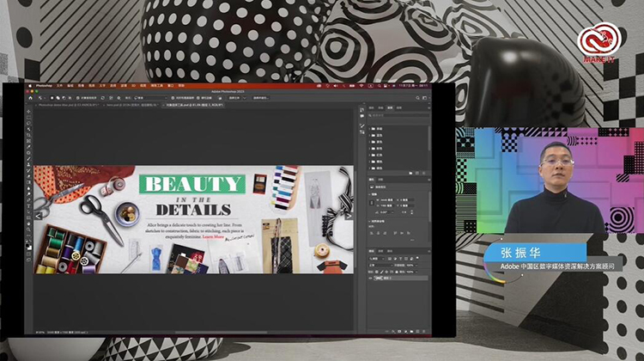Image resolution: width=644 pixels, height=361 pixels.
Task: Select the Hand tool
Action: tap(28, 223)
